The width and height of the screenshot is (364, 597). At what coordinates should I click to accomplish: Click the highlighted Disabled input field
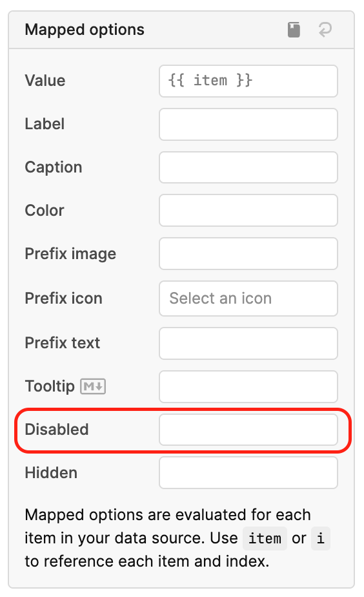[x=248, y=430]
